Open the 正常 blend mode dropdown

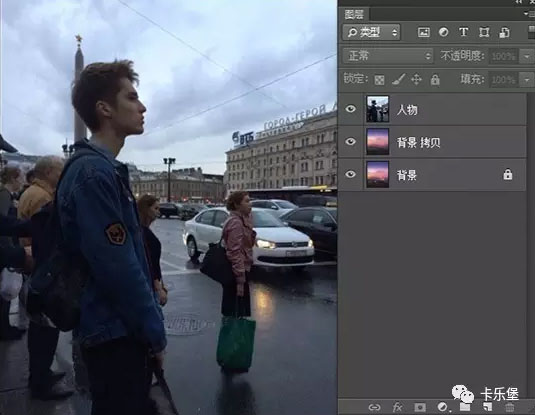(388, 56)
